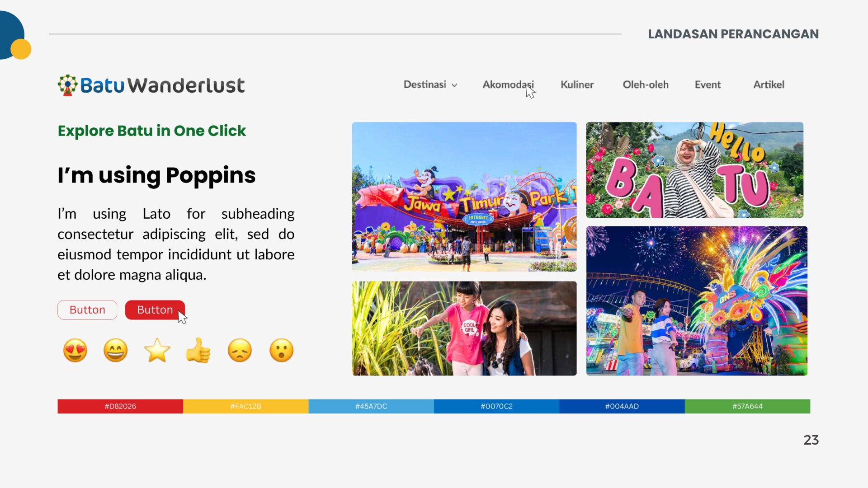This screenshot has height=488, width=868.
Task: Expand the Destinasi dropdown chevron
Action: pyautogui.click(x=454, y=85)
